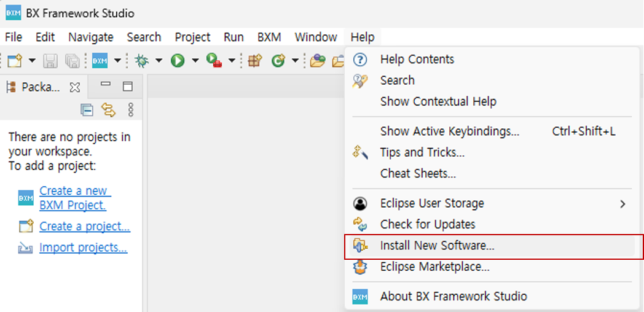
Task: Click the Eclipse User Storage person icon
Action: pos(360,203)
